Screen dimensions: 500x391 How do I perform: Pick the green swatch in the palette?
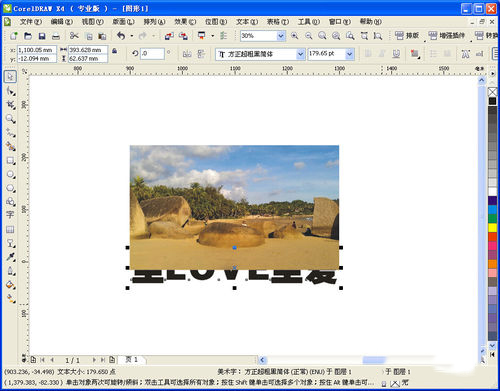(492, 219)
